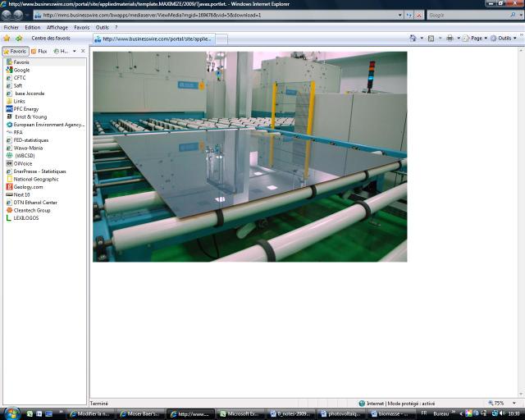Viewport: 525px width, 420px height.
Task: Click the Back navigation button
Action: click(7, 15)
